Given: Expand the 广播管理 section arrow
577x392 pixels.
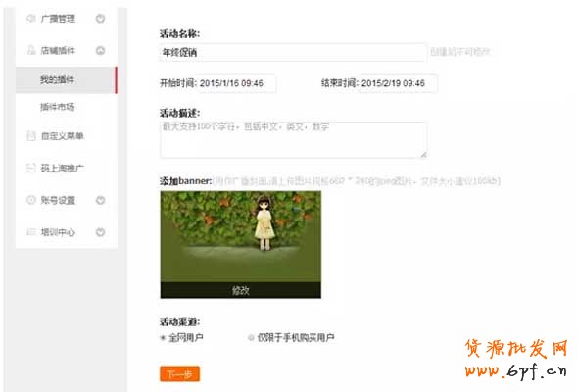Looking at the screenshot, I should (x=101, y=18).
